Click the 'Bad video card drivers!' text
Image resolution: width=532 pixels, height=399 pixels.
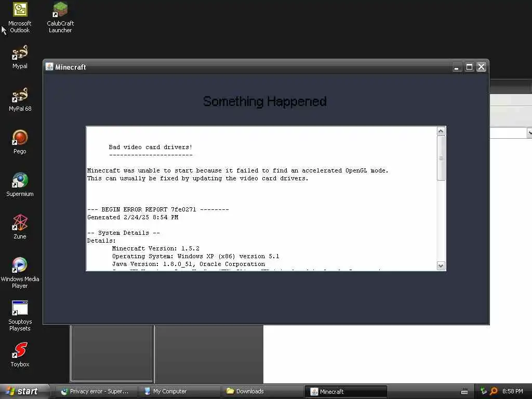151,147
